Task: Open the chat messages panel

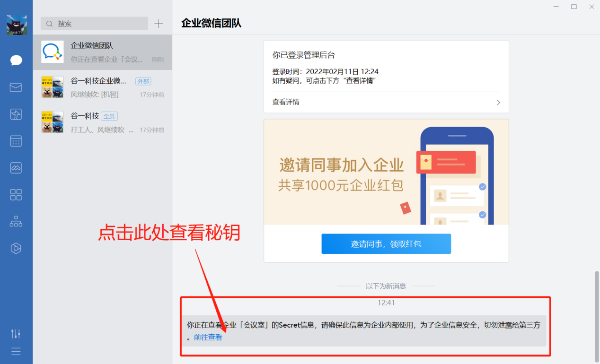Action: click(x=16, y=60)
